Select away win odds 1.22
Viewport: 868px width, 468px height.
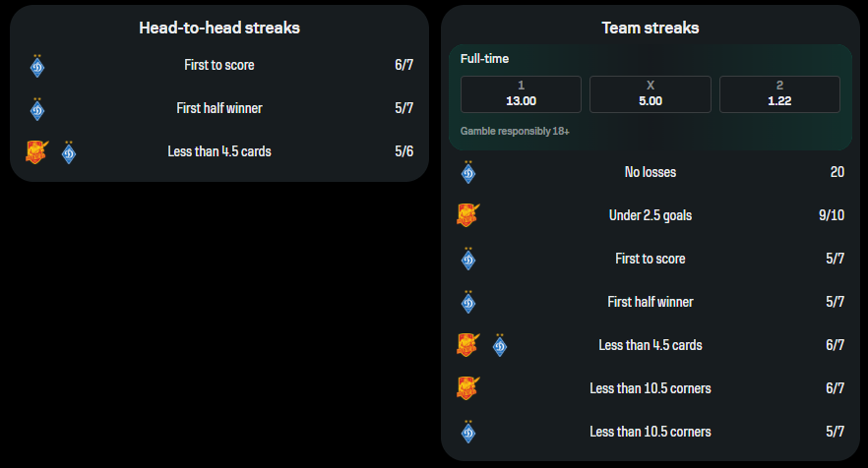779,94
